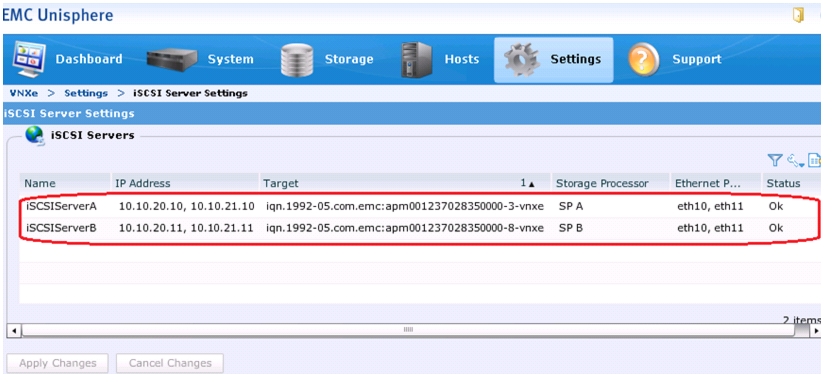
Task: Click the System rack hardware icon
Action: 172,60
